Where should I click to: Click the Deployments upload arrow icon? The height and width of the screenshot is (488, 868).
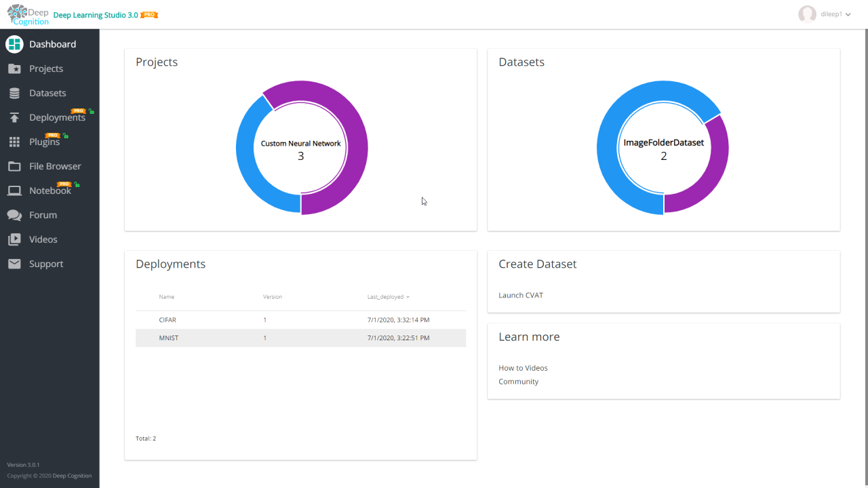click(x=14, y=117)
